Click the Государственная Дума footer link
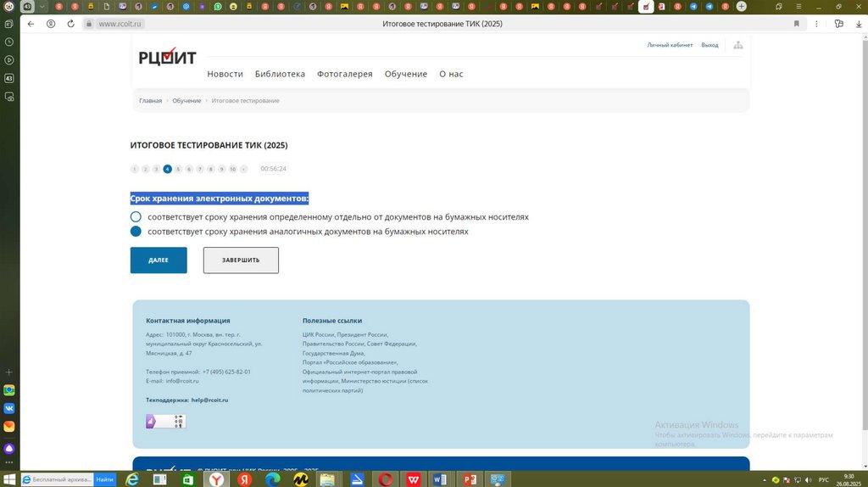868x487 pixels. coord(333,353)
